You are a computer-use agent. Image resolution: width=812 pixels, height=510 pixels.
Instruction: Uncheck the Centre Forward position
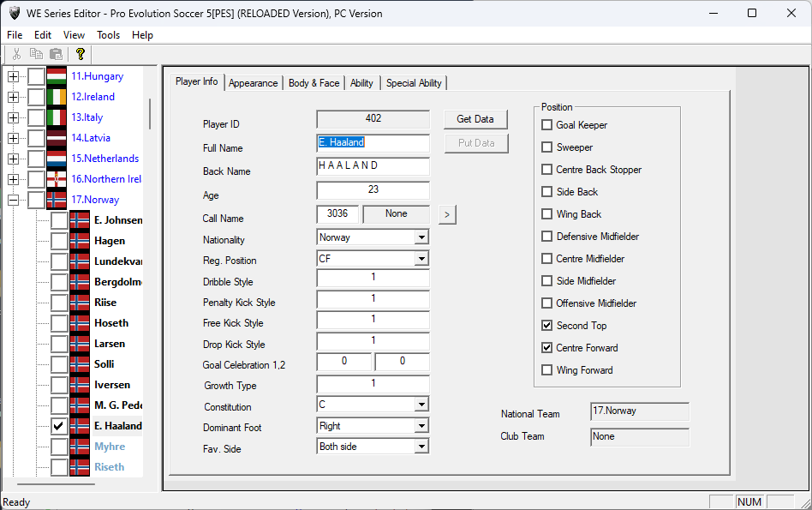546,348
